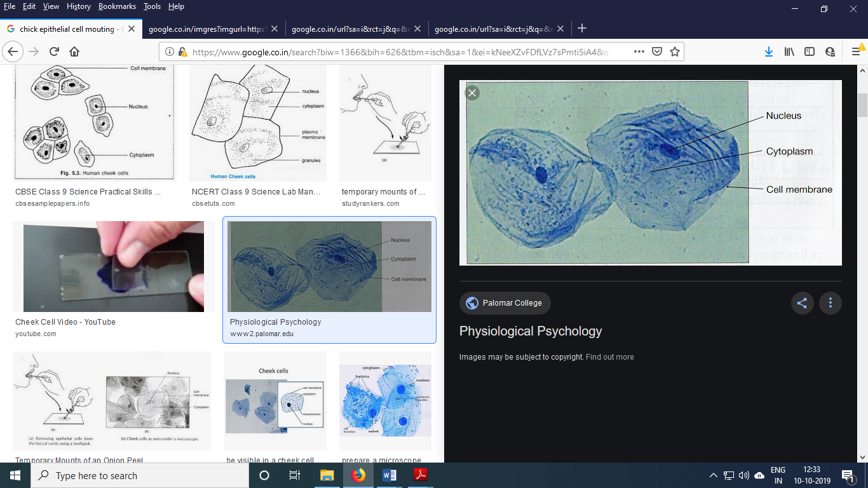Toggle the sidebar view icon

coord(810,52)
